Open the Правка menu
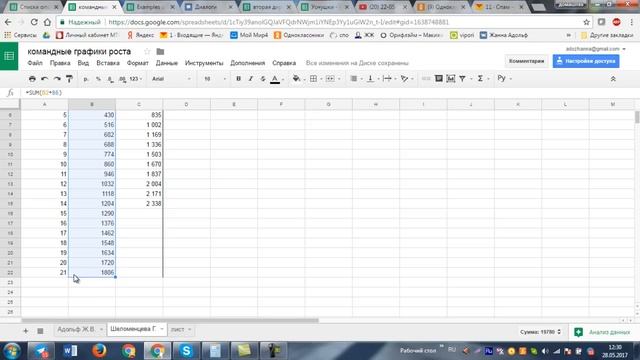Viewport: 640px width, 360px height. pyautogui.click(x=60, y=63)
